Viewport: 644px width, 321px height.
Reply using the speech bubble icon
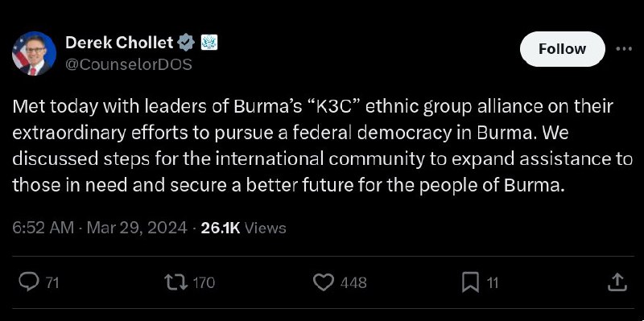point(30,282)
